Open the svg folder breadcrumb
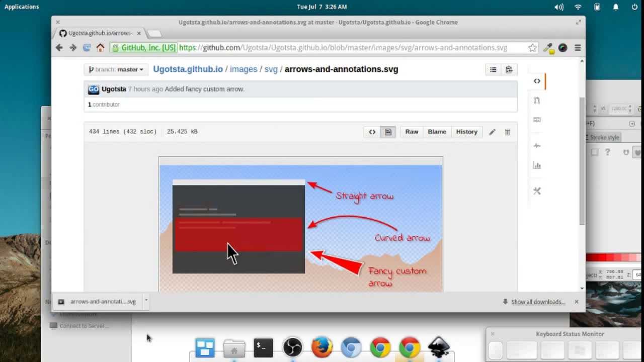 coord(271,69)
